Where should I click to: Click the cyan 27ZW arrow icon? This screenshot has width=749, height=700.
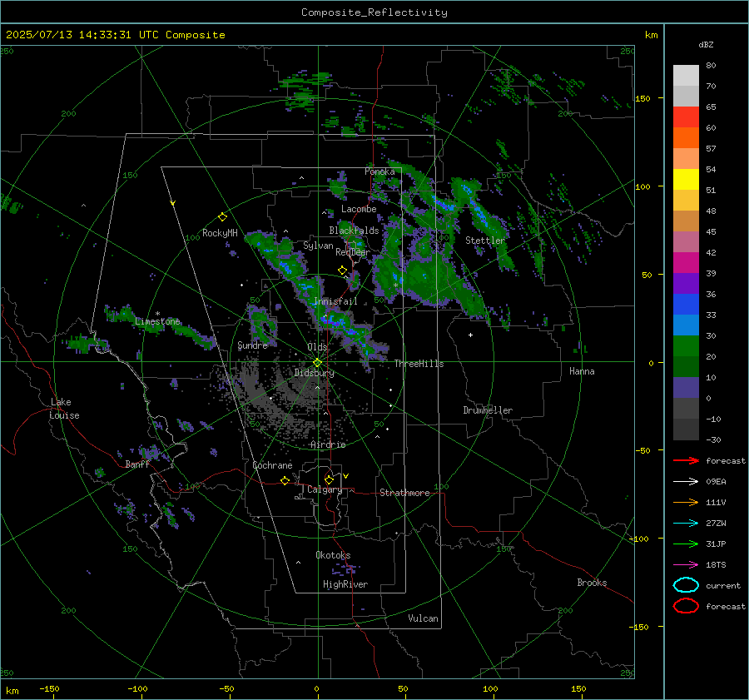point(686,524)
